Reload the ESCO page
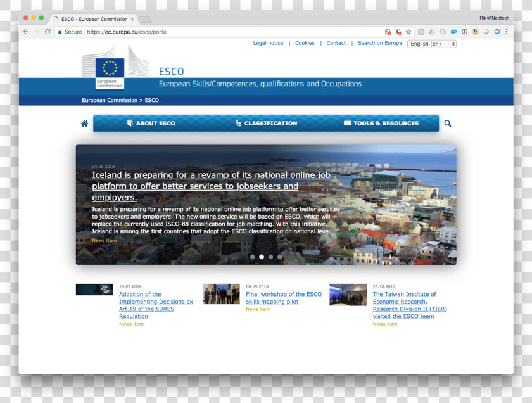 (x=48, y=32)
